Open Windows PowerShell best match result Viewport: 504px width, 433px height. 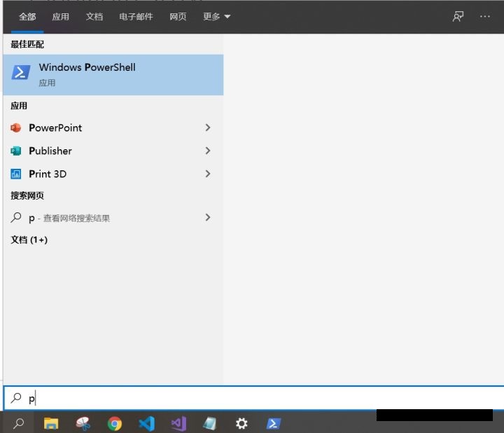pos(113,75)
